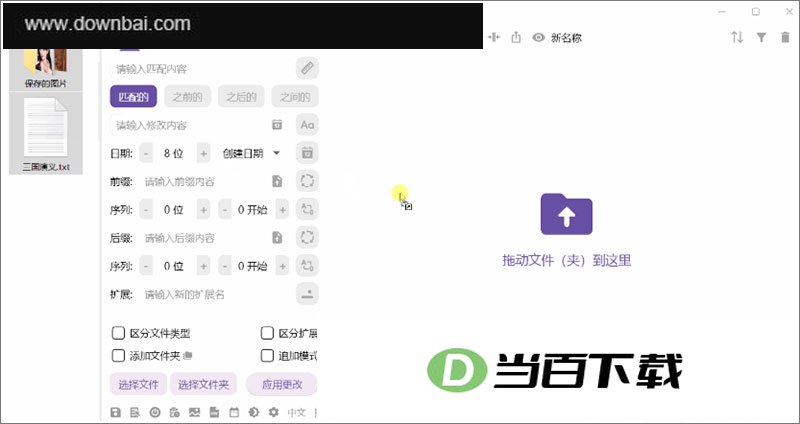This screenshot has height=424, width=800.
Task: Click the 请输入新的扩展名 input field
Action: click(x=215, y=294)
